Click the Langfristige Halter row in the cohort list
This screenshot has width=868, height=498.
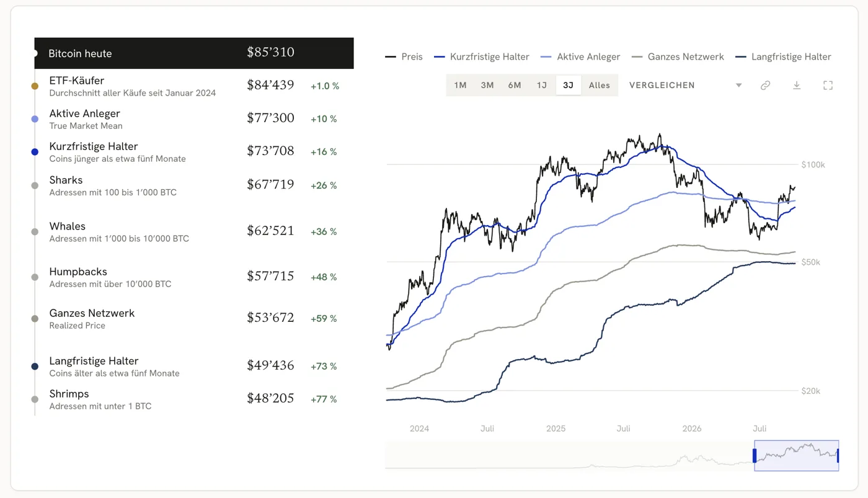[x=194, y=367]
